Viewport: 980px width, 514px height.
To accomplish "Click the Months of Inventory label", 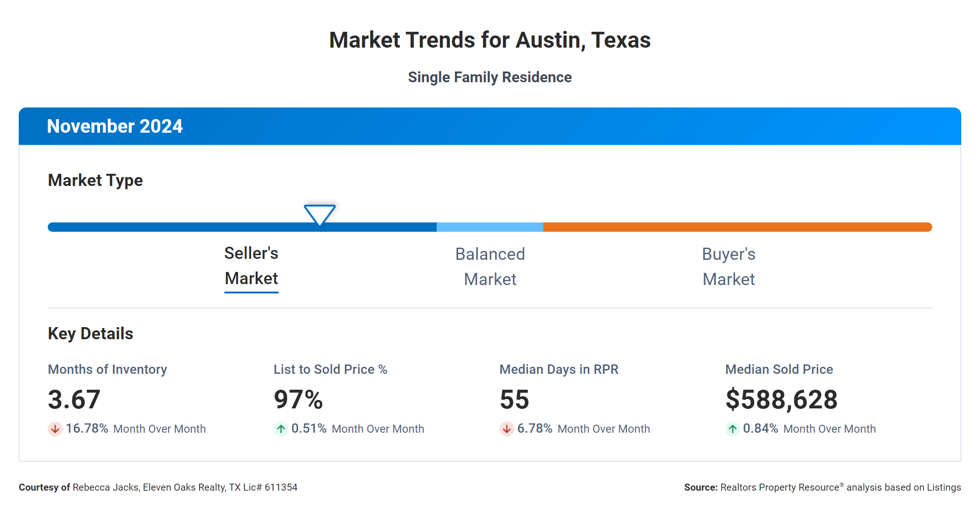I will point(108,369).
